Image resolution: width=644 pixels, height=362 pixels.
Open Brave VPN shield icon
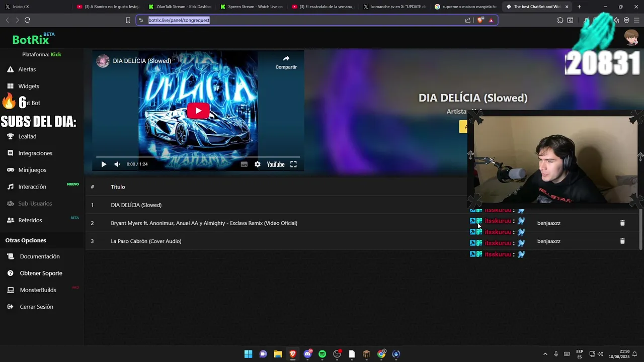pyautogui.click(x=626, y=20)
